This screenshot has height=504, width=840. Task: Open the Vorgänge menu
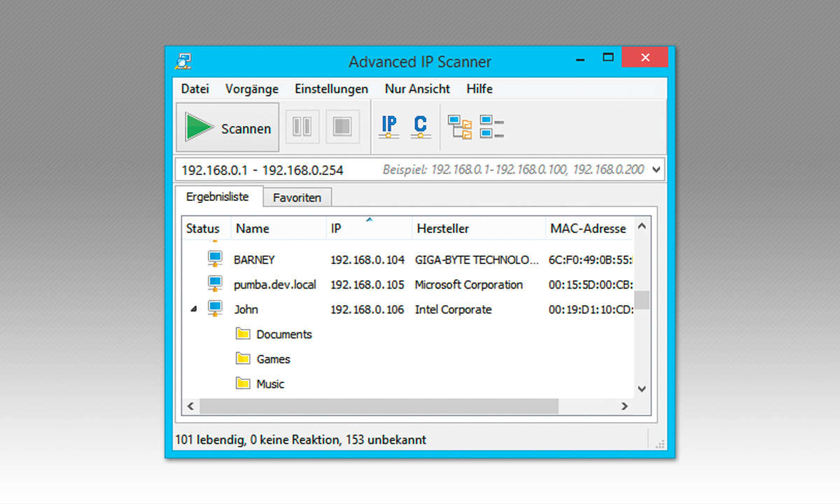point(252,89)
